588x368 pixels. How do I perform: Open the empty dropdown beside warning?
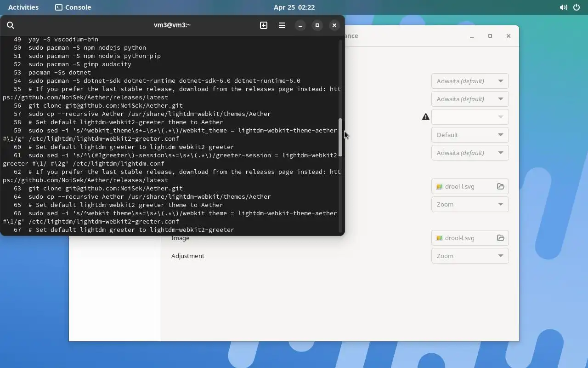470,117
